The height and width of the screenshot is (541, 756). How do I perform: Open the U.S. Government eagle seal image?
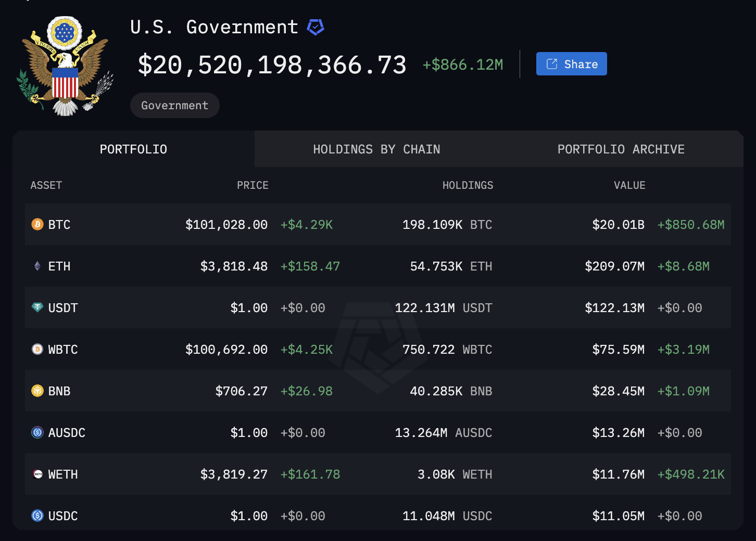[66, 66]
